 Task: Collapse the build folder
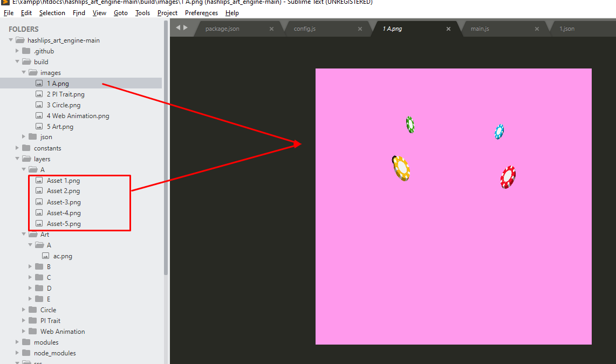click(x=17, y=61)
